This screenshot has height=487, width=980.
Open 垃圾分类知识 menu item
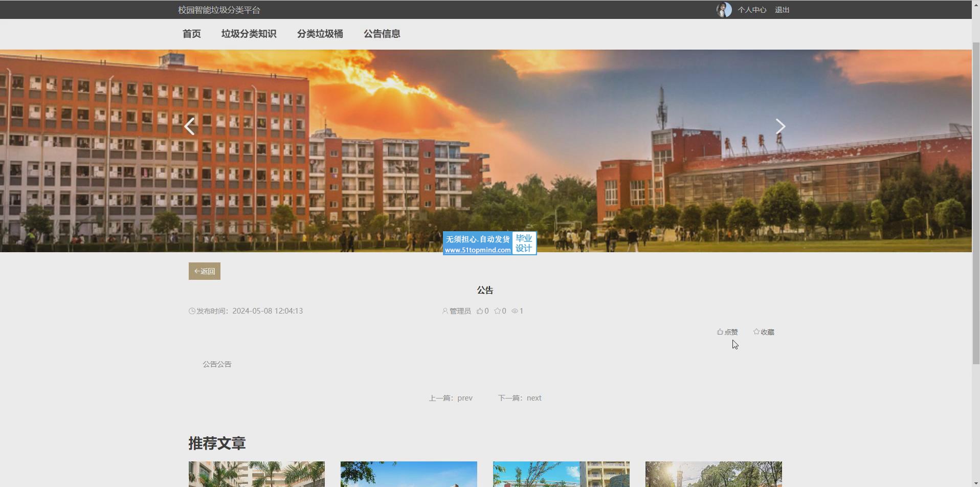pos(249,34)
